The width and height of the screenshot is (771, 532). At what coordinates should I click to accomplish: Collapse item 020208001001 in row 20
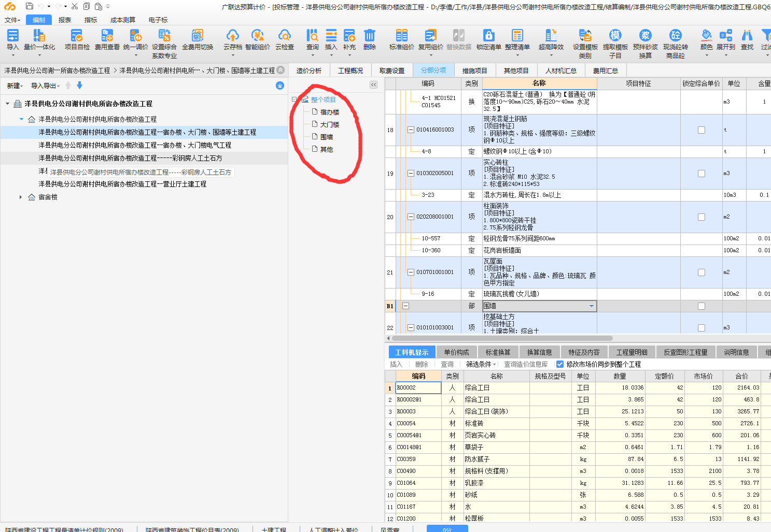(x=411, y=217)
